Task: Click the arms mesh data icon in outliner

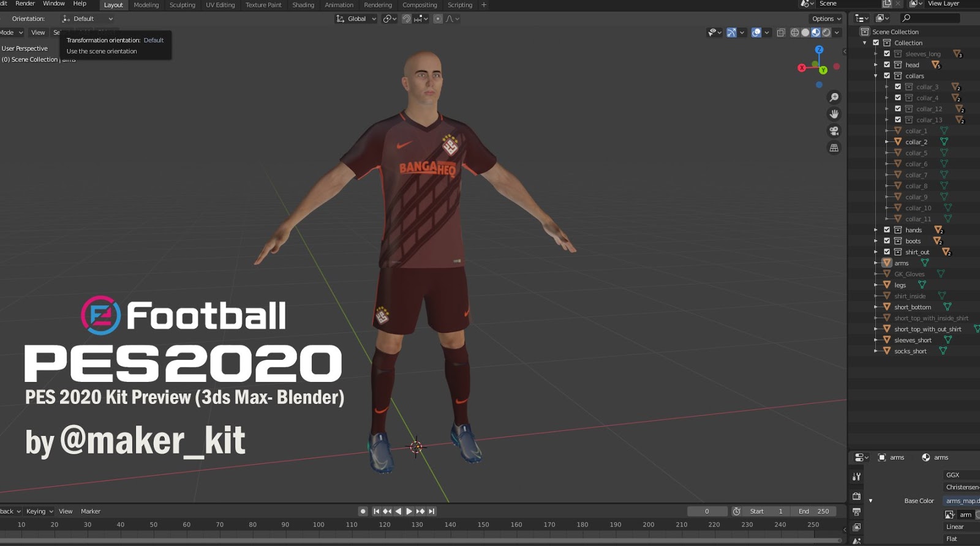Action: 924,263
